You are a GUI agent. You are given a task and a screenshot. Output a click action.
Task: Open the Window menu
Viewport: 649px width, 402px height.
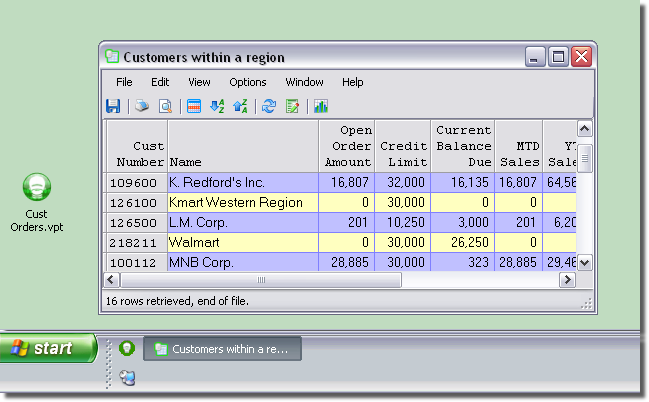pyautogui.click(x=304, y=82)
